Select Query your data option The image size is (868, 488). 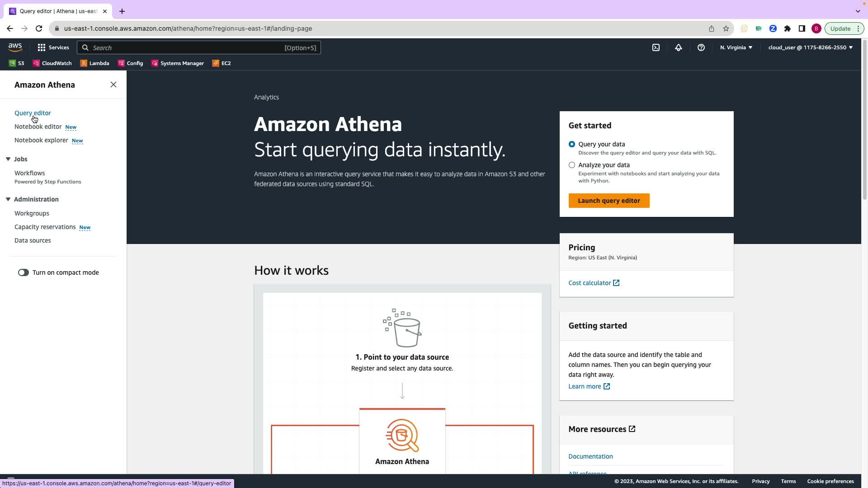click(572, 144)
